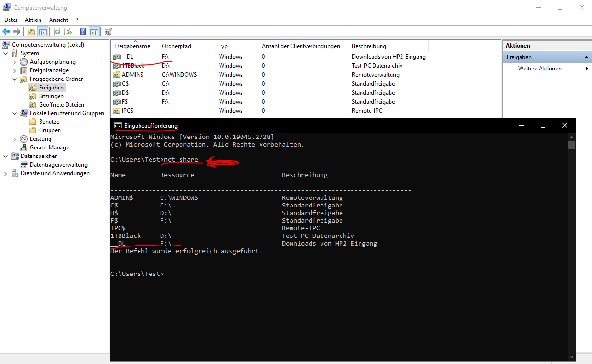
Task: Click the Dienste und Anwendungen icon
Action: click(x=15, y=173)
